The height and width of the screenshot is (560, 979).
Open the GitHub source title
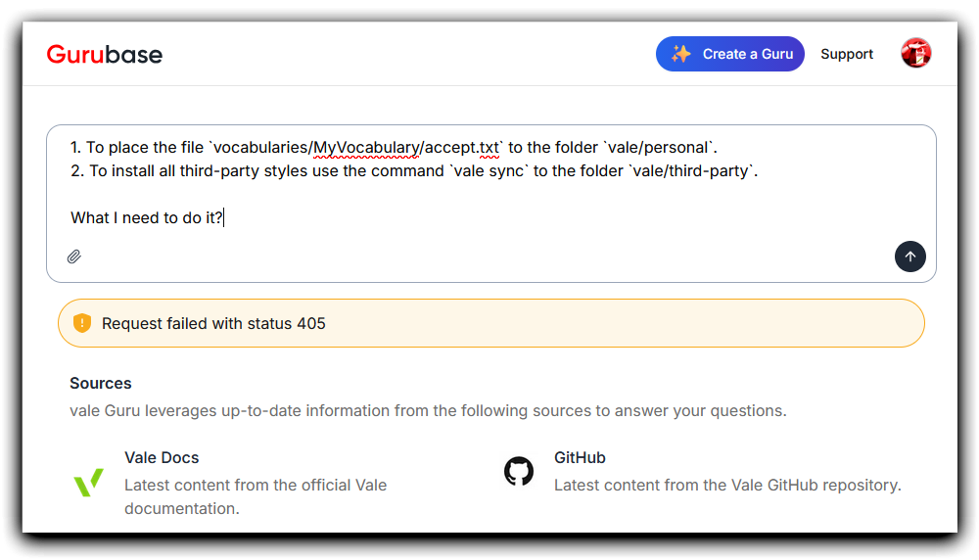580,457
